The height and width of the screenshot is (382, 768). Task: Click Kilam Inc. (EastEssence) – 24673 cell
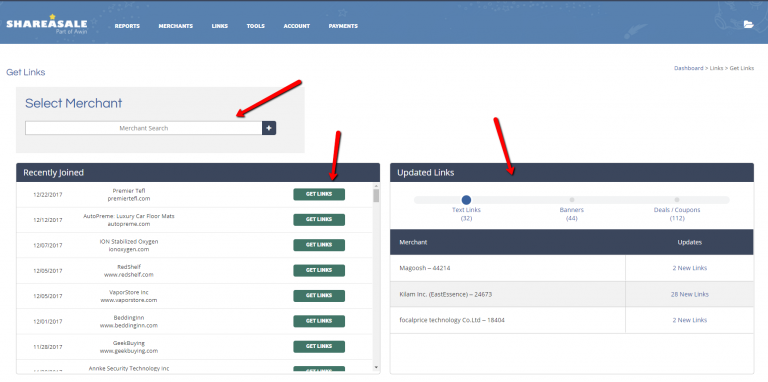coord(507,294)
